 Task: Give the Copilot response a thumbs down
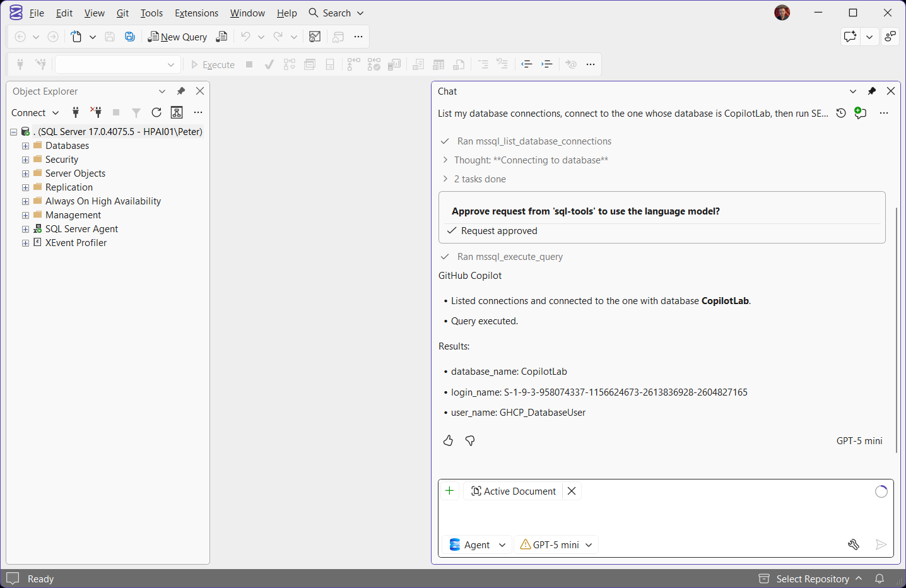pyautogui.click(x=470, y=440)
